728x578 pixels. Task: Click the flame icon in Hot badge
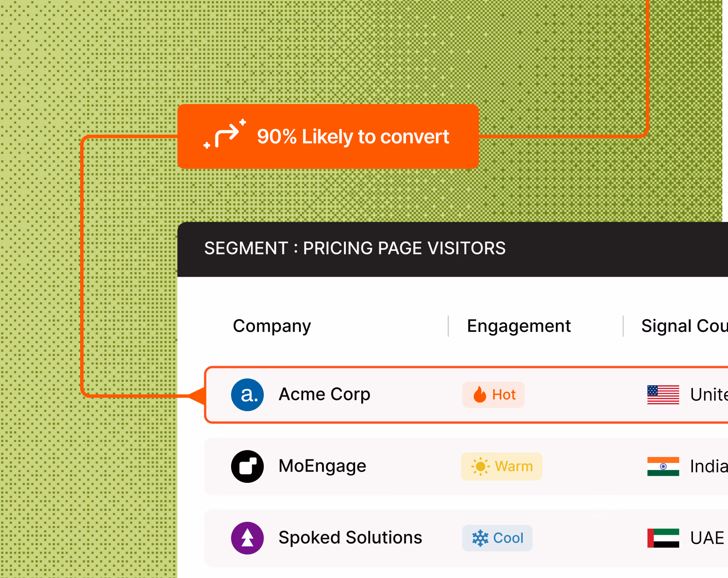[x=480, y=395]
